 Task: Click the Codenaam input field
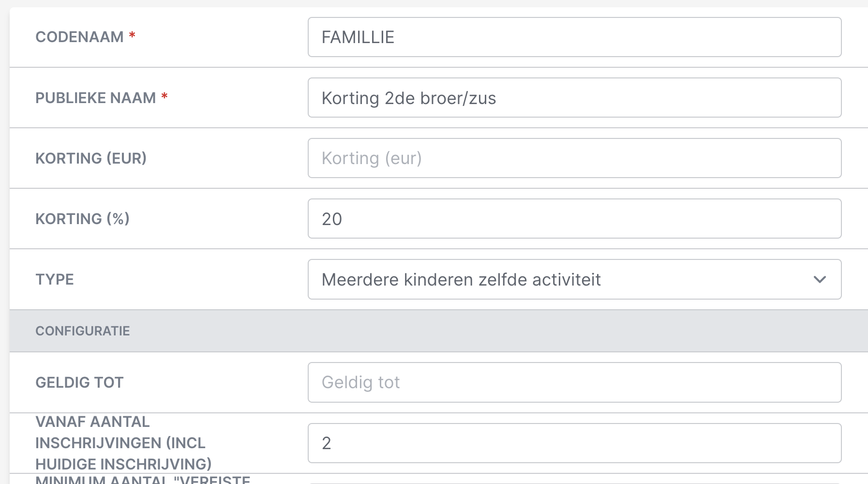(x=574, y=37)
